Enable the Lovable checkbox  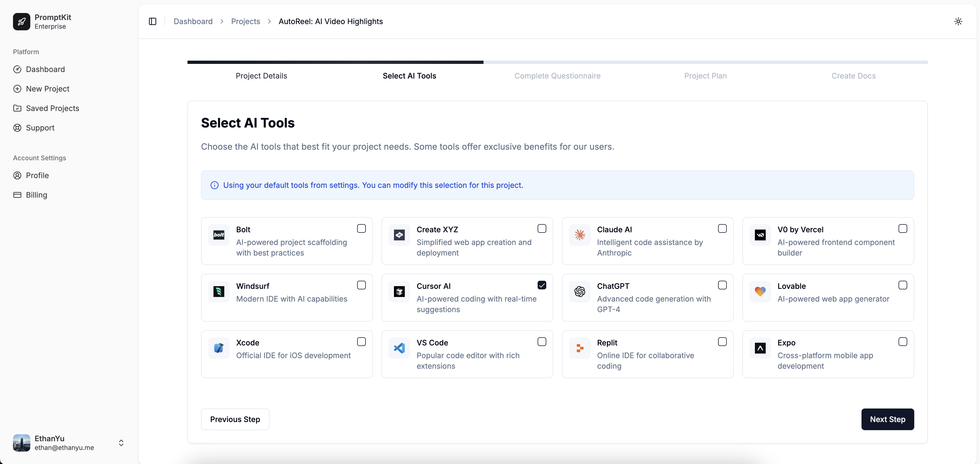[x=902, y=285]
